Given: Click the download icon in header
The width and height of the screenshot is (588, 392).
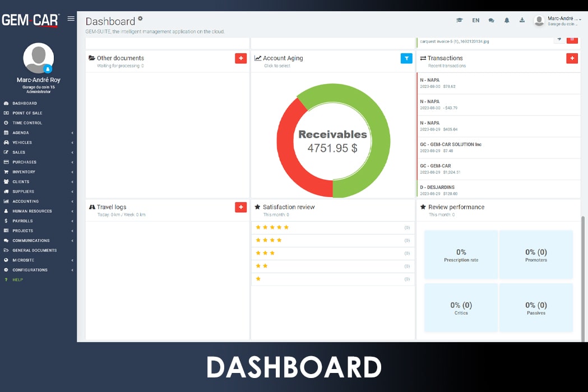Looking at the screenshot, I should coord(522,20).
